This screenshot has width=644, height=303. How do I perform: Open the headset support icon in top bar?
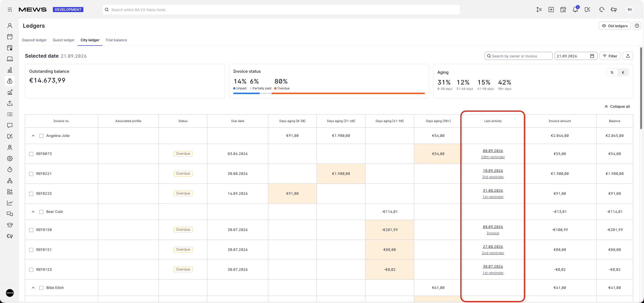point(601,10)
